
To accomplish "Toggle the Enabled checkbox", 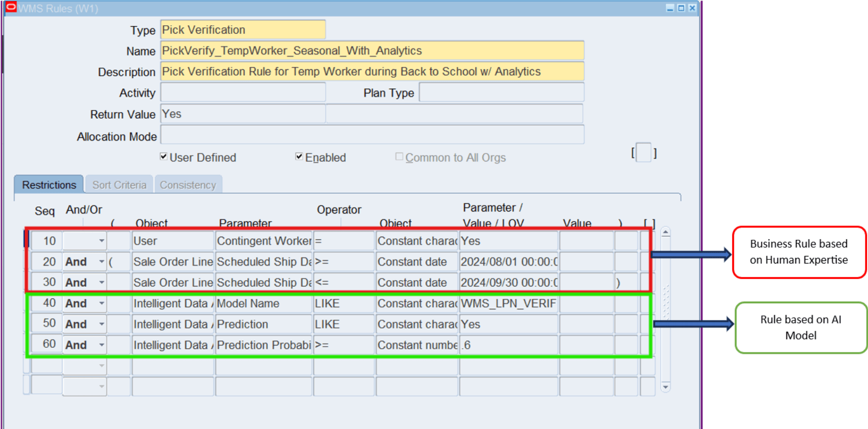I will coord(299,156).
